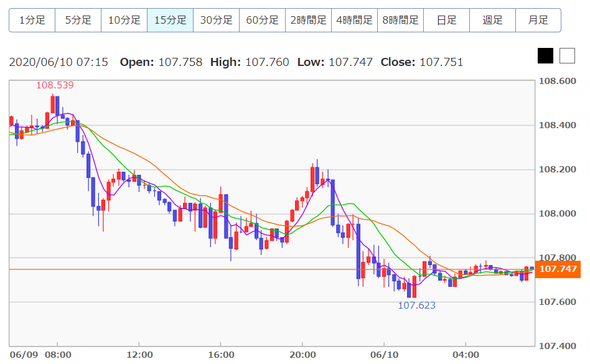Show the weekly 週足 chart
This screenshot has width=590, height=364.
[492, 21]
